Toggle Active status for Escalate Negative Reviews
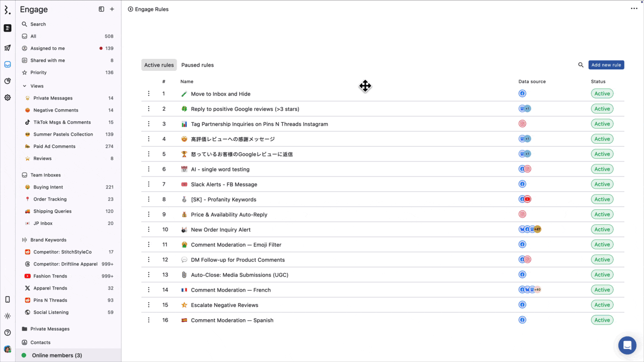 602,305
